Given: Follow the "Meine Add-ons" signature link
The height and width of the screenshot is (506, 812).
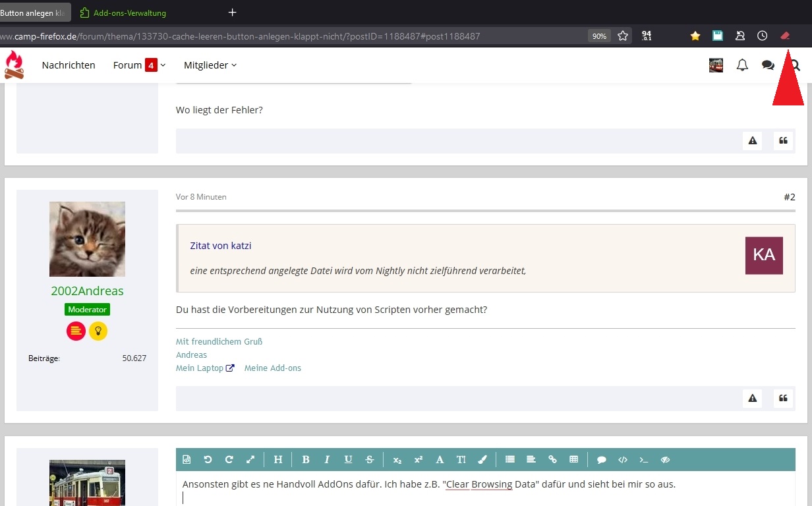Looking at the screenshot, I should tap(272, 368).
